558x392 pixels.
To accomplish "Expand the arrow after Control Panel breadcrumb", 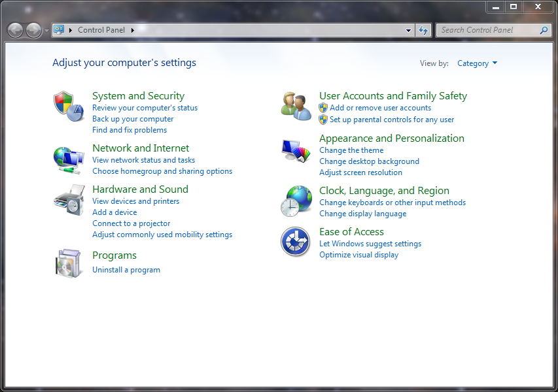I will 132,30.
